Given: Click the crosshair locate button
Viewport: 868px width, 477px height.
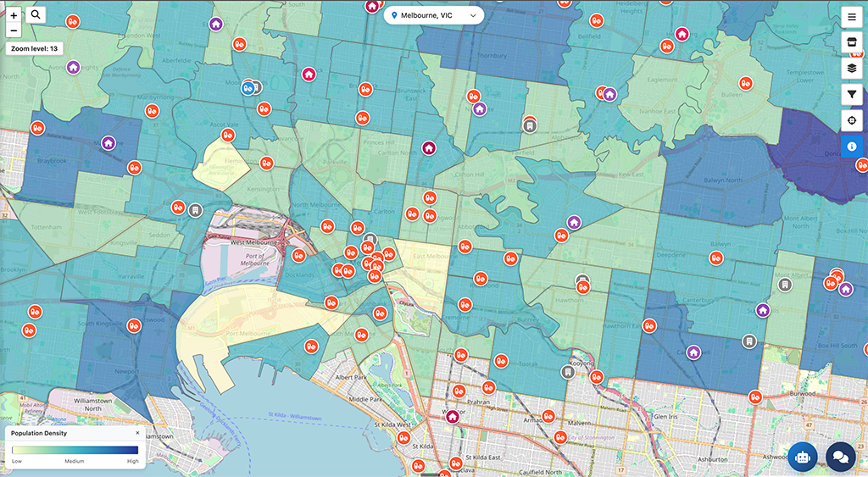Looking at the screenshot, I should pyautogui.click(x=852, y=120).
